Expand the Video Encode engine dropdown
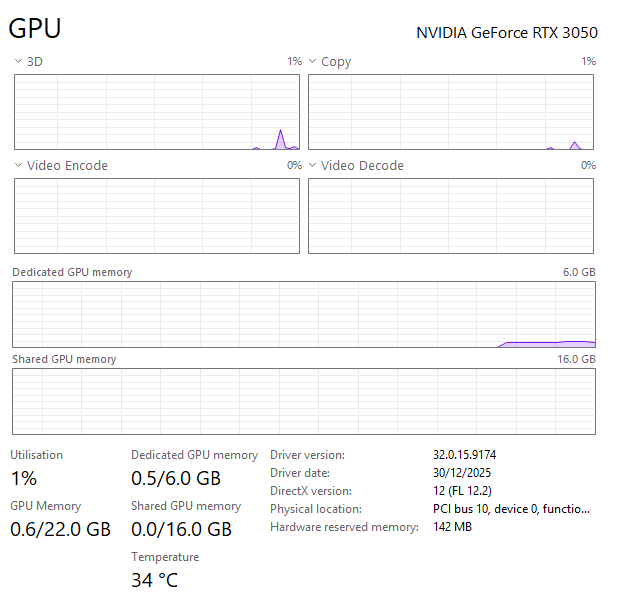The image size is (620, 594). pyautogui.click(x=18, y=166)
